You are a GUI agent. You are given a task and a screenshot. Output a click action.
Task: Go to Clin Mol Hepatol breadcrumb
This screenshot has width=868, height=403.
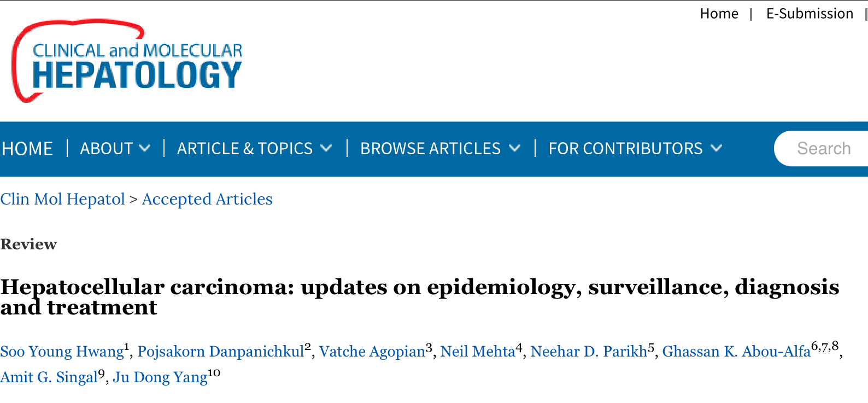click(63, 200)
